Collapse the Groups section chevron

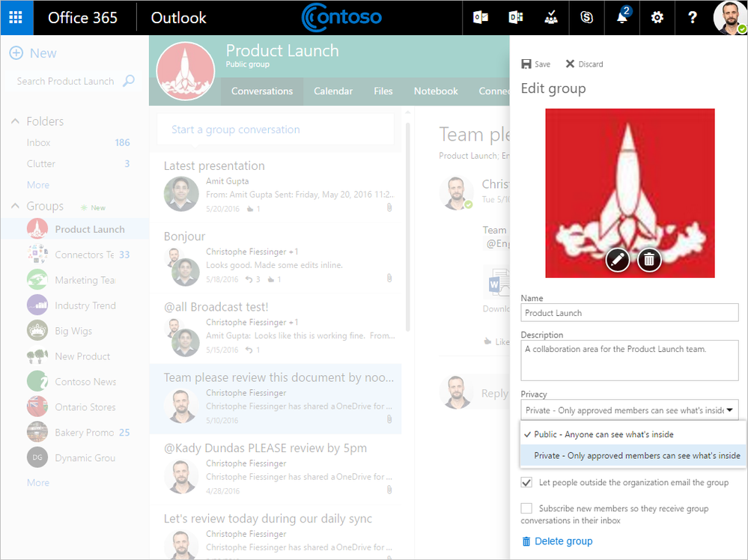tap(15, 206)
